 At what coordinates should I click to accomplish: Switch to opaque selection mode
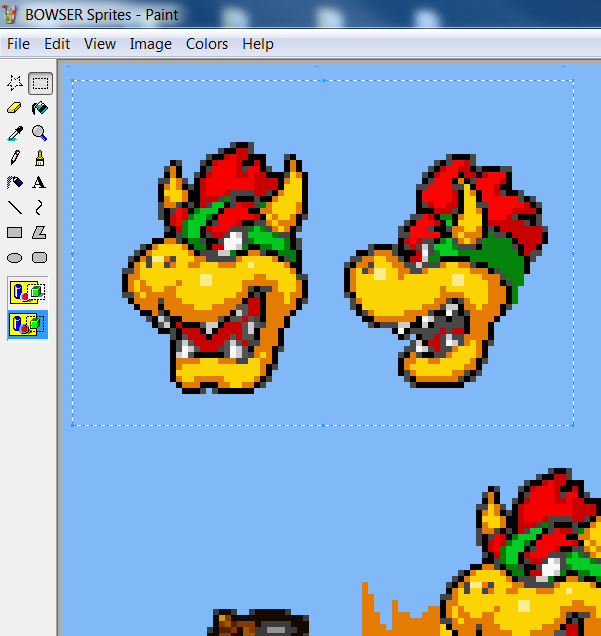click(28, 292)
